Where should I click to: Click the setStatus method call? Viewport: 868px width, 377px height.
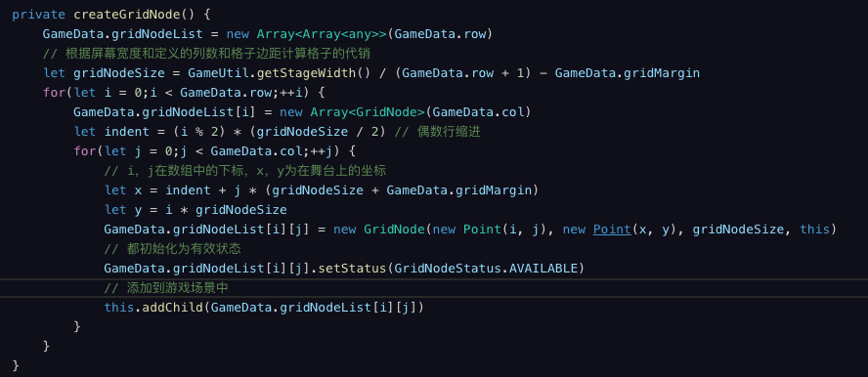tap(352, 269)
